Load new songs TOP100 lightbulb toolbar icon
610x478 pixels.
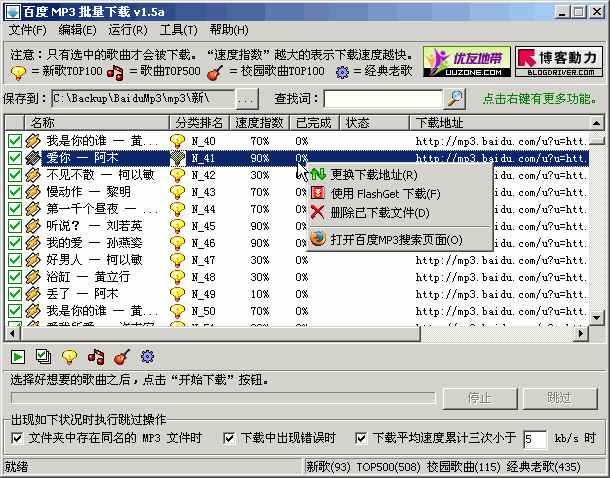point(69,357)
